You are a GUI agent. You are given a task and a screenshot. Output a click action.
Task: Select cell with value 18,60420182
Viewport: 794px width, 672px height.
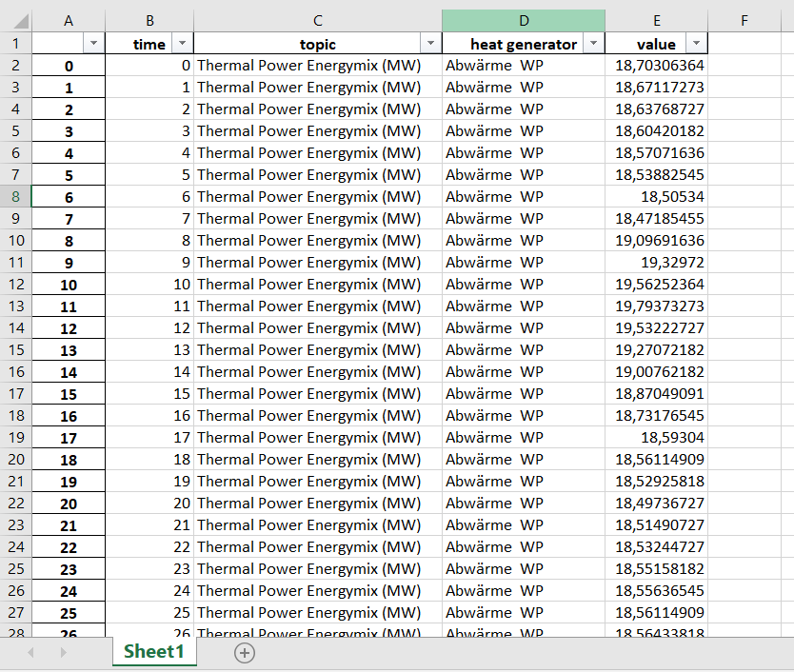[x=656, y=131]
